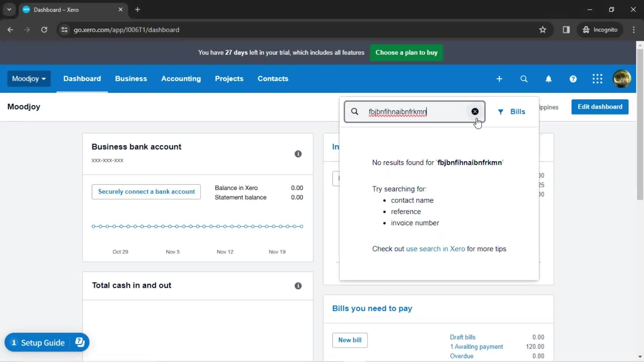644x362 pixels.
Task: Open the Accounting menu
Action: (181, 79)
